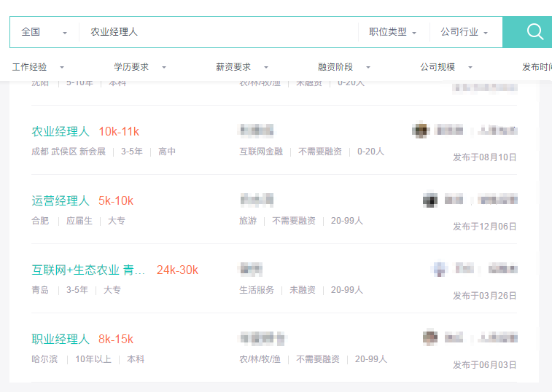Open the 融资阶段 filter

(344, 67)
